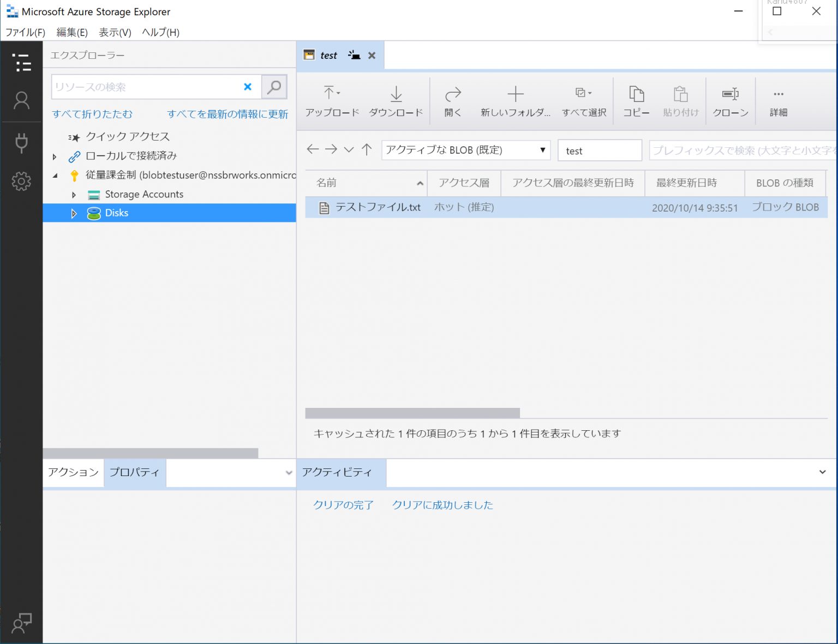The width and height of the screenshot is (838, 644).
Task: Sort by the 最終更新日時 column header
Action: tap(695, 183)
